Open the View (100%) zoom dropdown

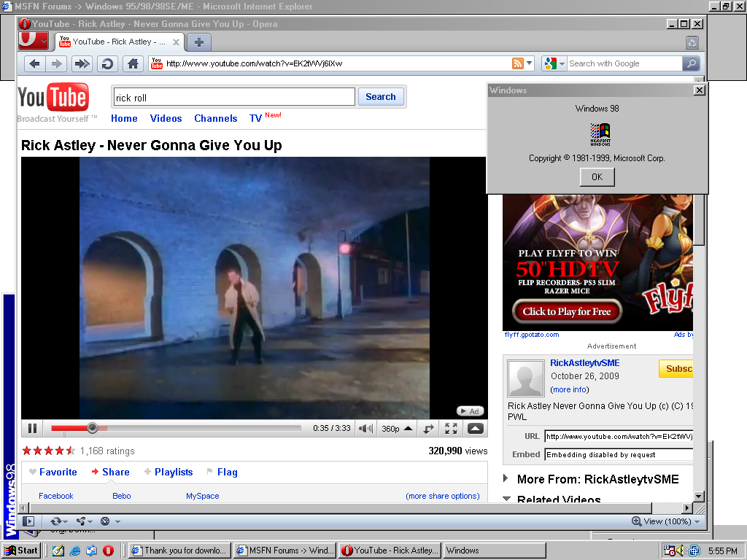pos(665,521)
